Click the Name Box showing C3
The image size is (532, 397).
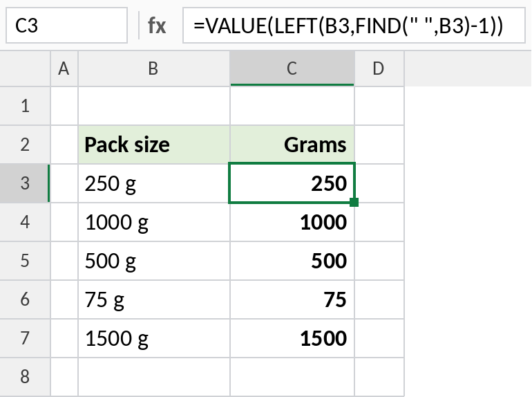(x=66, y=26)
